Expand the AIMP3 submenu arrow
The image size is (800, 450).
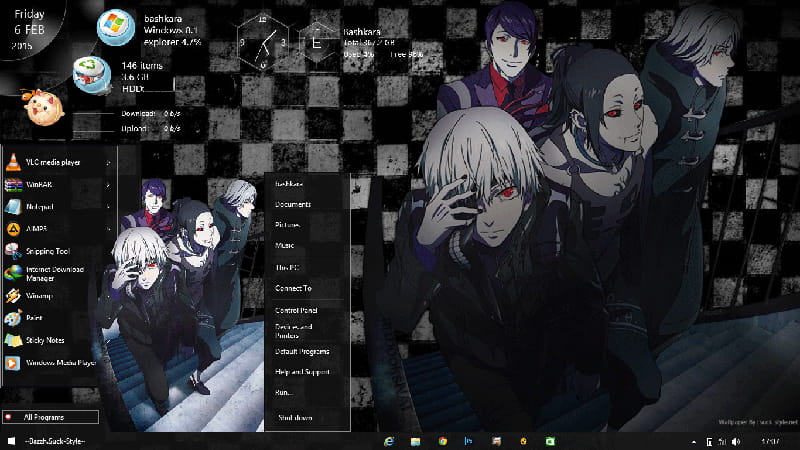pos(109,229)
